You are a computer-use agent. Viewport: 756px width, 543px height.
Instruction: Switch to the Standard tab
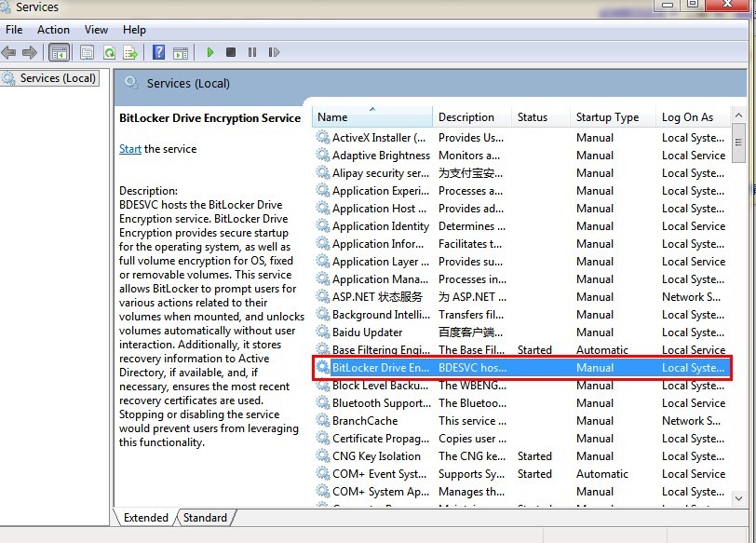pyautogui.click(x=205, y=518)
